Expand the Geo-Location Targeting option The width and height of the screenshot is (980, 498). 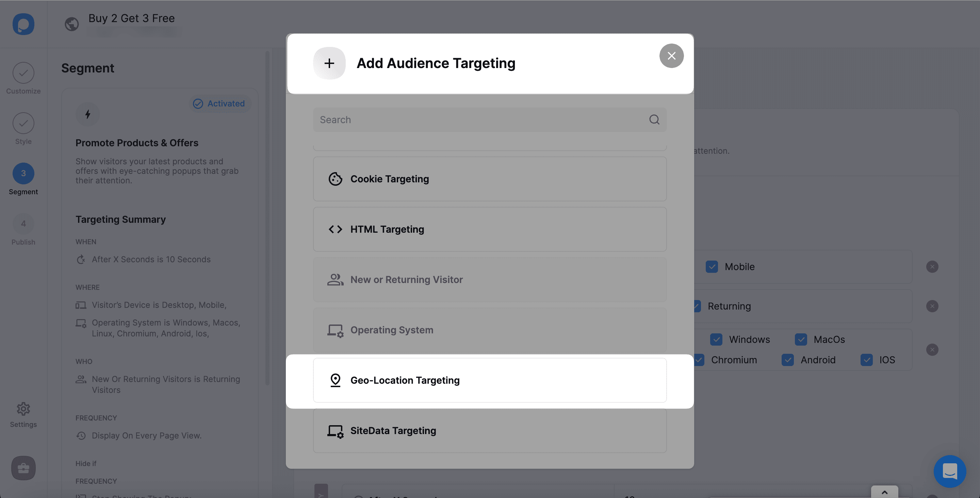(489, 380)
